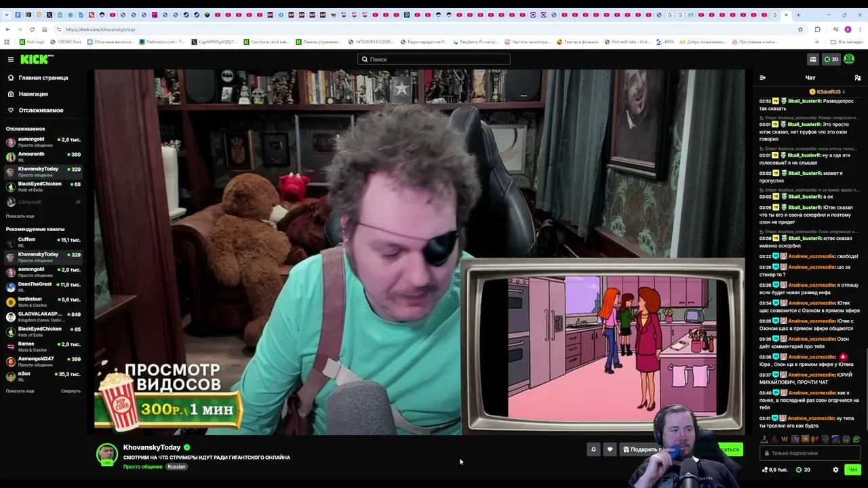Click the site info icon in address bar
This screenshot has height=488, width=868.
[x=59, y=30]
